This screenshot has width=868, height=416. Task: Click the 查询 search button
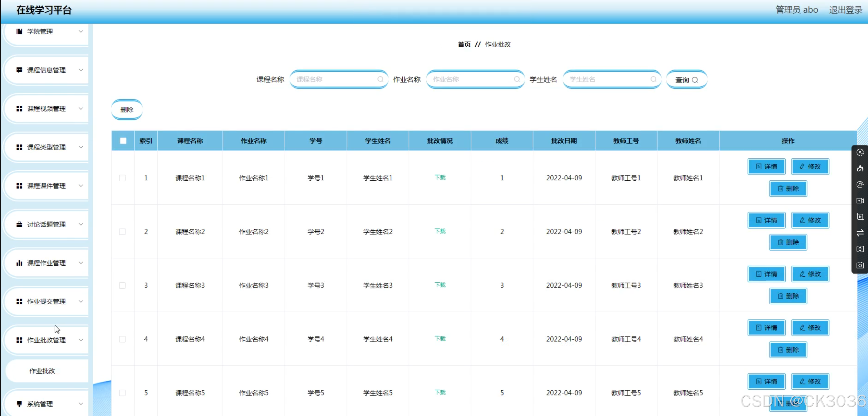(x=686, y=80)
